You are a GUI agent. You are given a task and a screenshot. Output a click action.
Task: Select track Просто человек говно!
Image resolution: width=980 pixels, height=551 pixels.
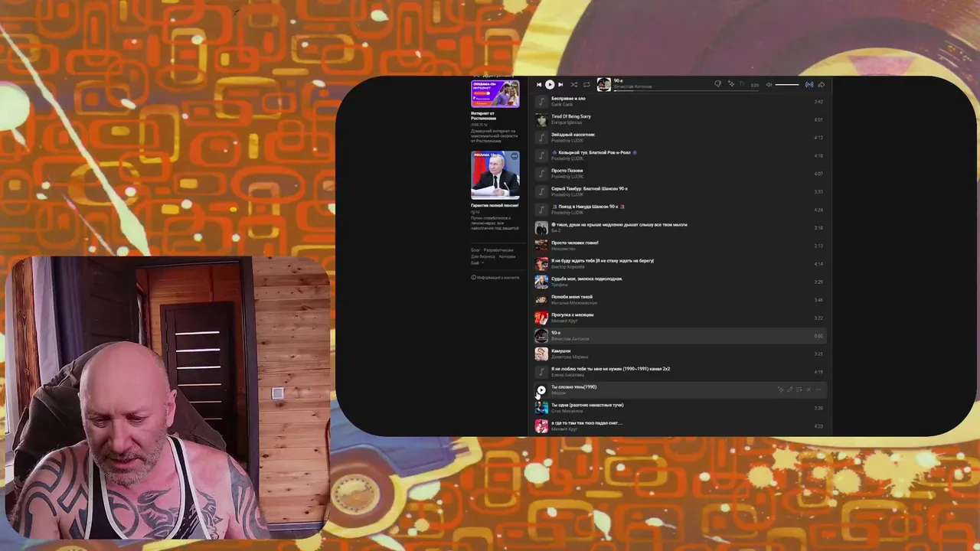pos(575,243)
